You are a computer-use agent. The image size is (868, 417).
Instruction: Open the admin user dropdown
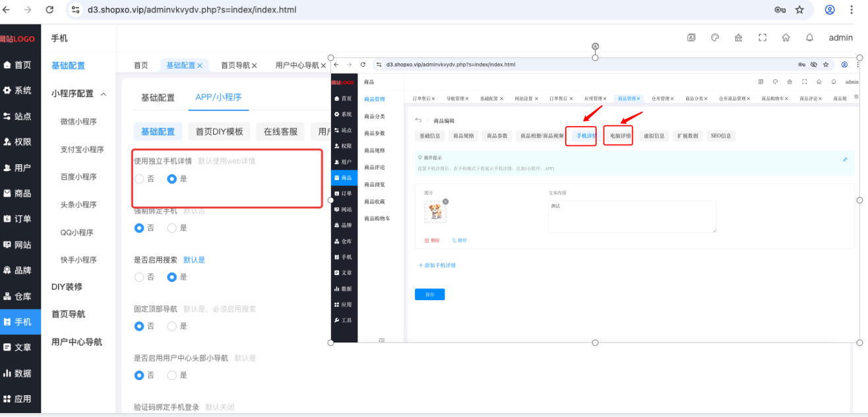[840, 38]
